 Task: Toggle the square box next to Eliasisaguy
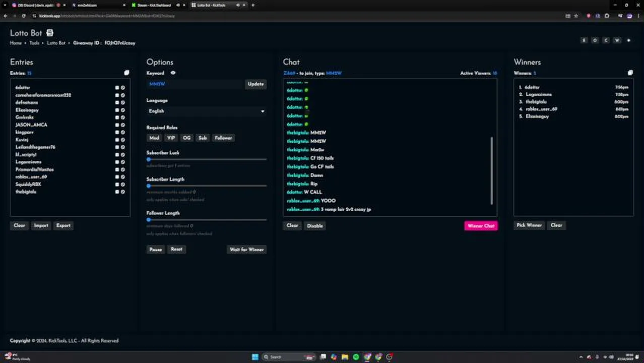pos(117,110)
